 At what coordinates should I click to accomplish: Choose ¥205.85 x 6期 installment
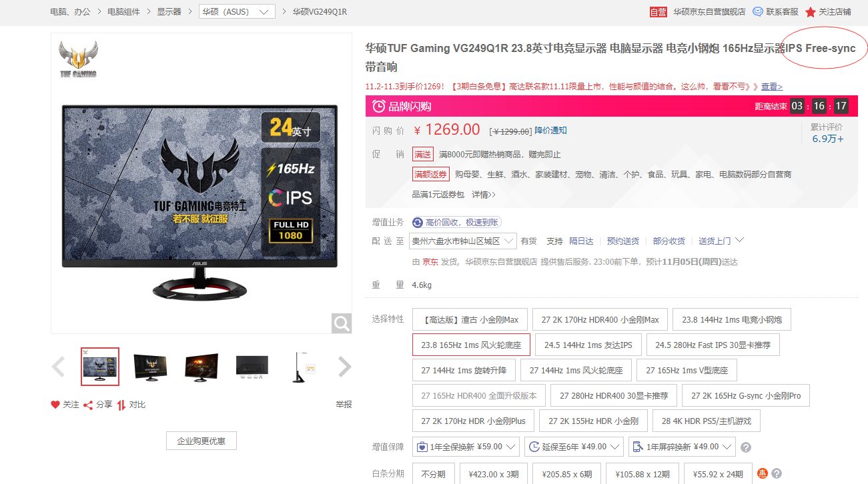coord(566,474)
